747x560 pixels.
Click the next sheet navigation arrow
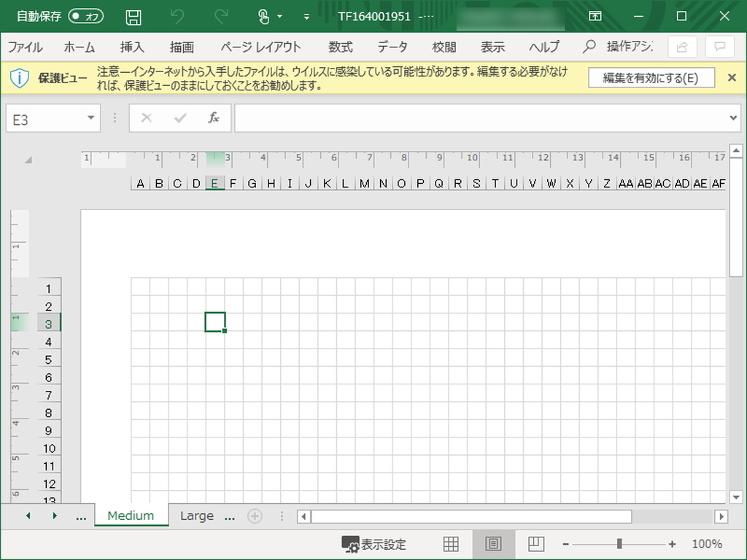click(x=55, y=516)
